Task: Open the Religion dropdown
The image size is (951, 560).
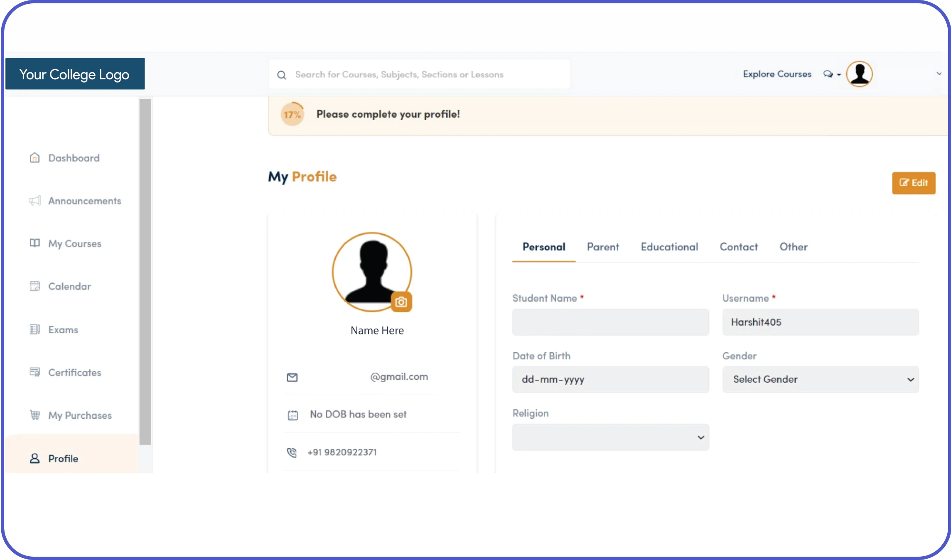Action: pos(610,437)
